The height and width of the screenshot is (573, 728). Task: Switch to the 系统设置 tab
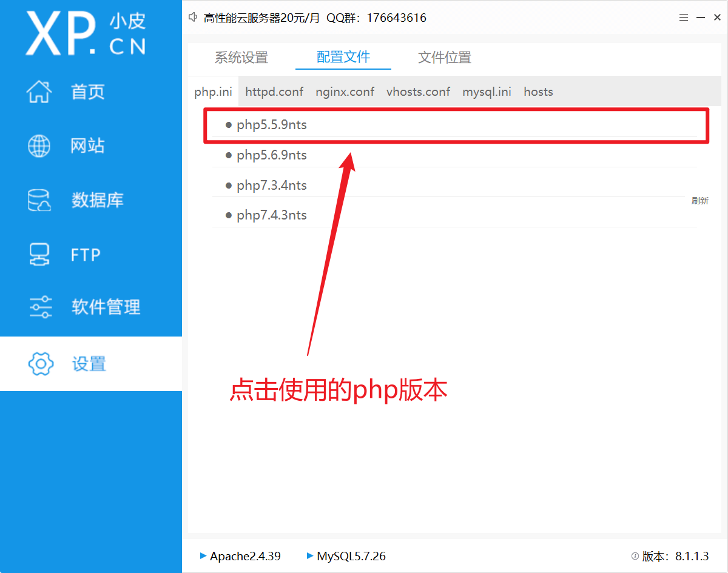click(x=241, y=58)
